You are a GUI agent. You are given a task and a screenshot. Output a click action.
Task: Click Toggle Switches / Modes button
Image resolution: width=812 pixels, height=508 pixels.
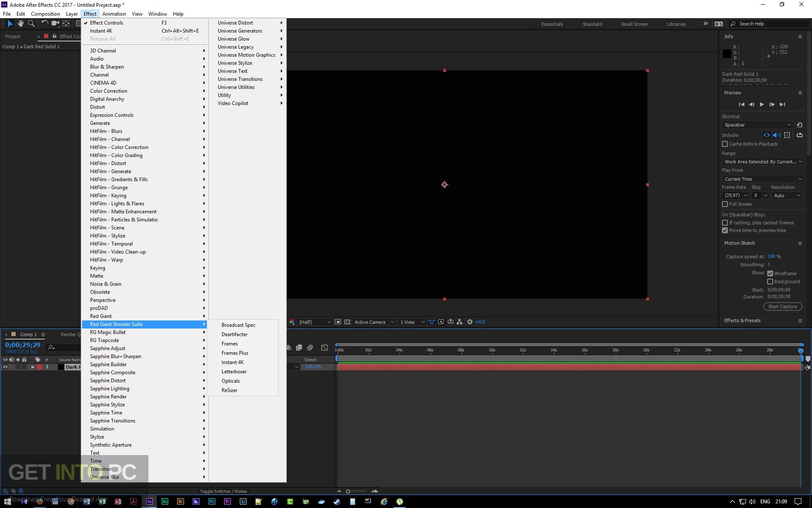[223, 491]
